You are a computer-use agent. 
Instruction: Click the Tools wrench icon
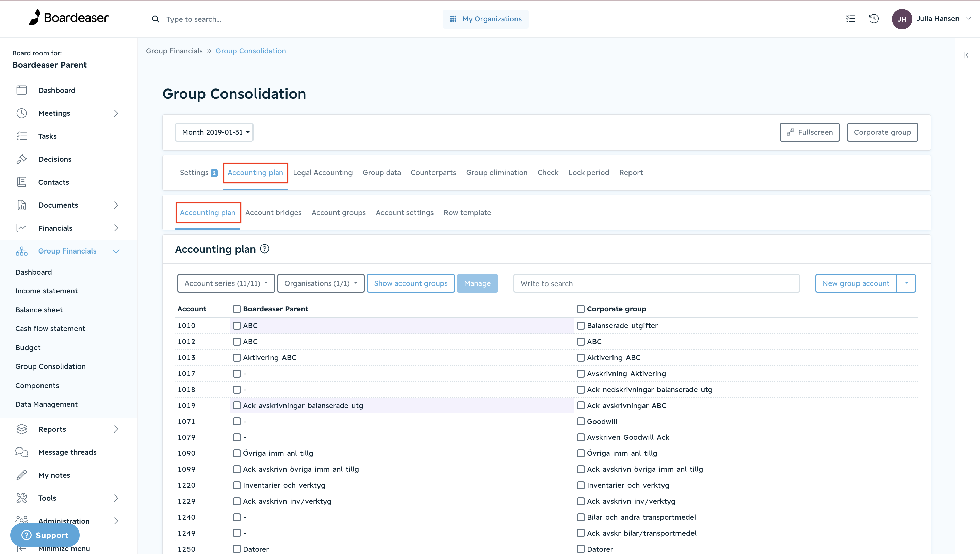[22, 498]
